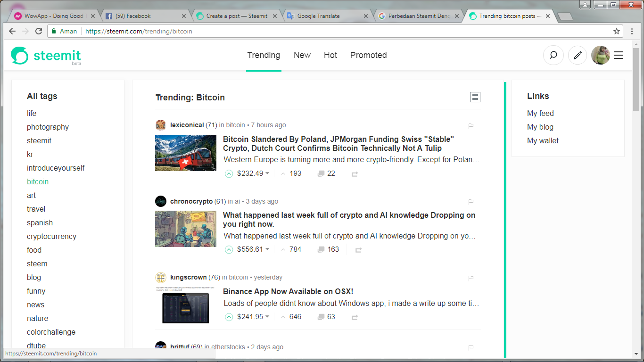This screenshot has height=362, width=644.
Task: Open comments on post with 22 replies
Action: tap(326, 173)
